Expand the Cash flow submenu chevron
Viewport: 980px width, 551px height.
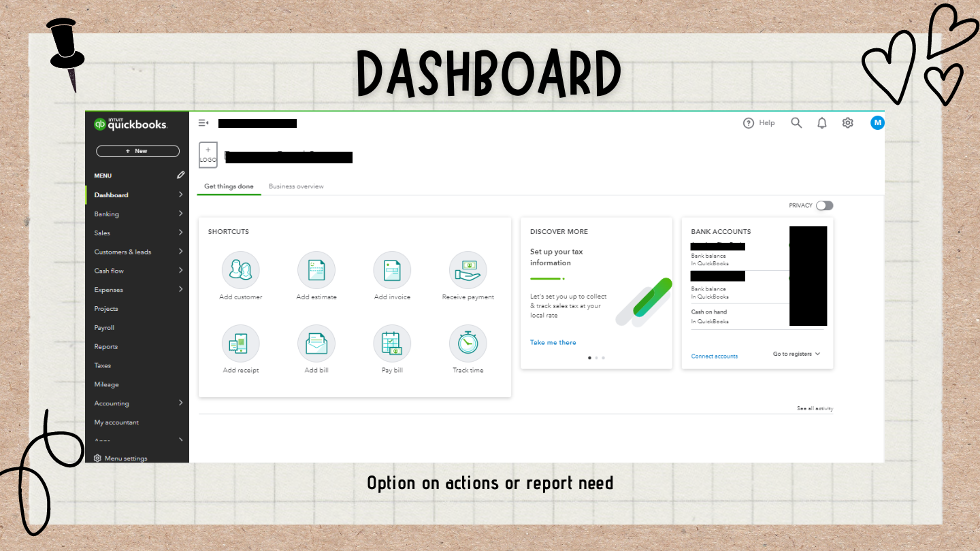tap(181, 271)
